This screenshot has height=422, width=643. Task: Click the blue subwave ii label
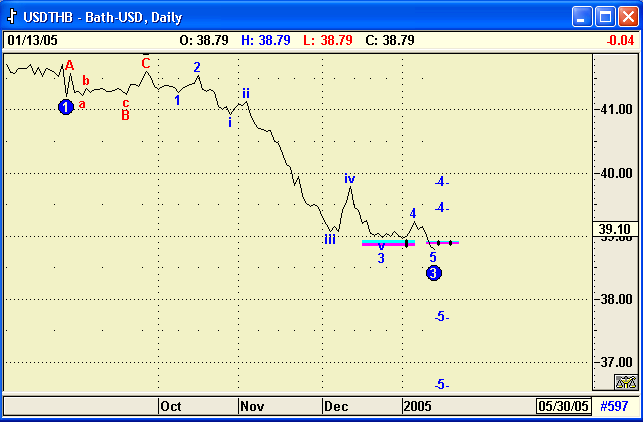point(246,93)
